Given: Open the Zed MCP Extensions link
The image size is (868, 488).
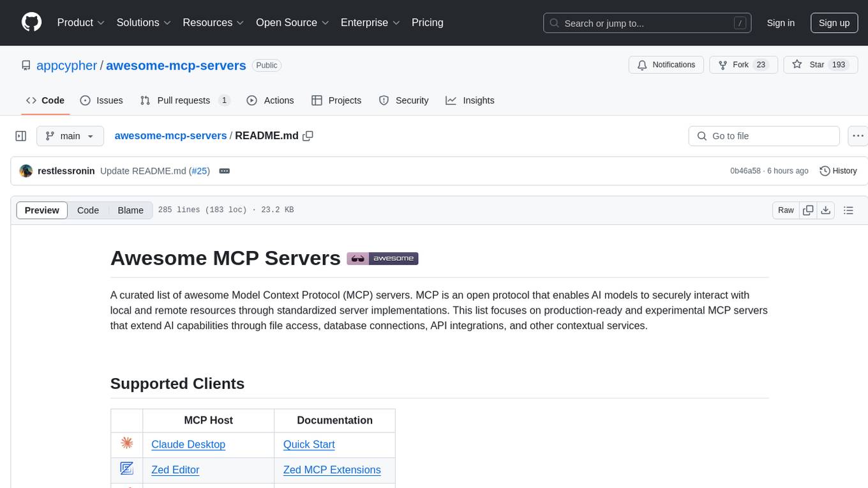Looking at the screenshot, I should pyautogui.click(x=332, y=470).
